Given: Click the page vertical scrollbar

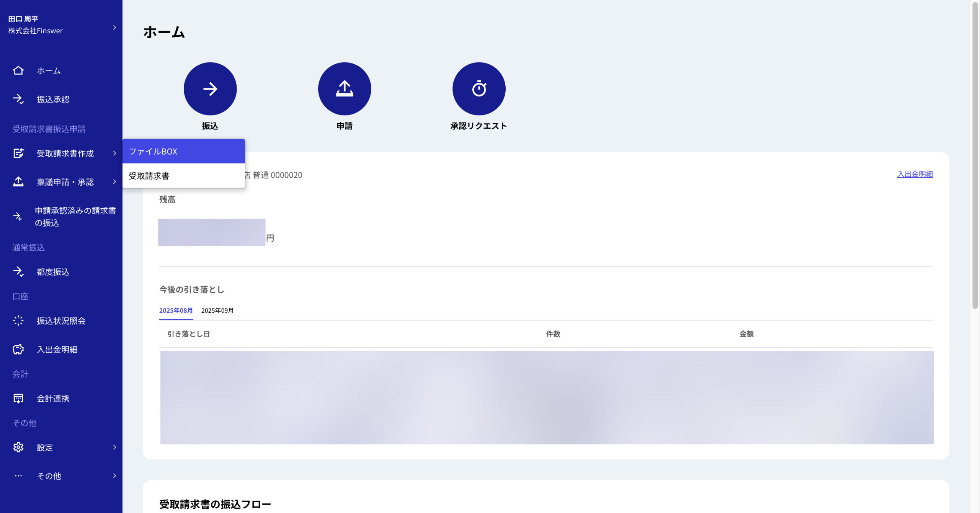Looking at the screenshot, I should (975, 153).
